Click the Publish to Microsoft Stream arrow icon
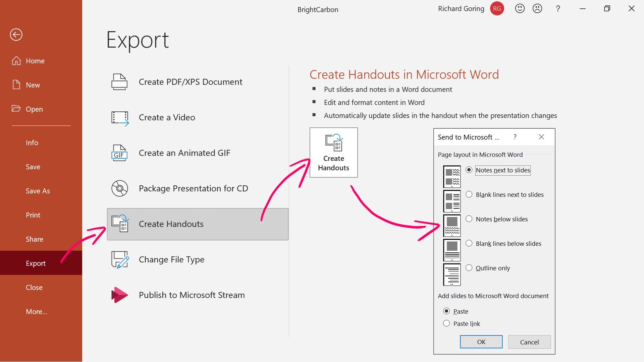 [x=119, y=295]
